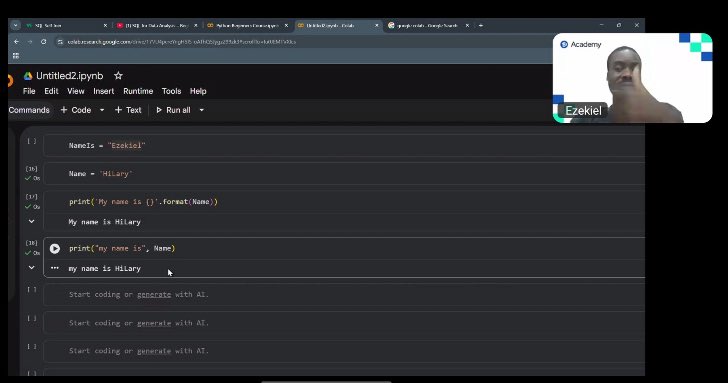Image resolution: width=728 pixels, height=383 pixels.
Task: Add a new cell with + Code
Action: 76,110
